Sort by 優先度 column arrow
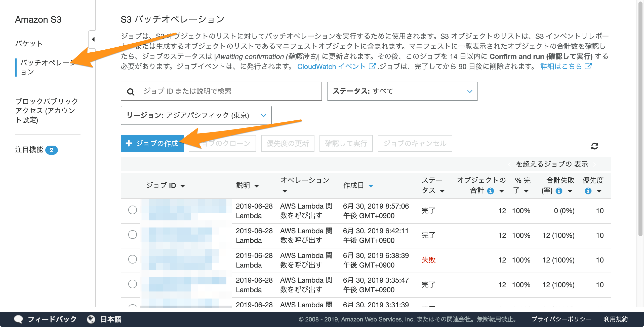The image size is (644, 327). click(599, 191)
